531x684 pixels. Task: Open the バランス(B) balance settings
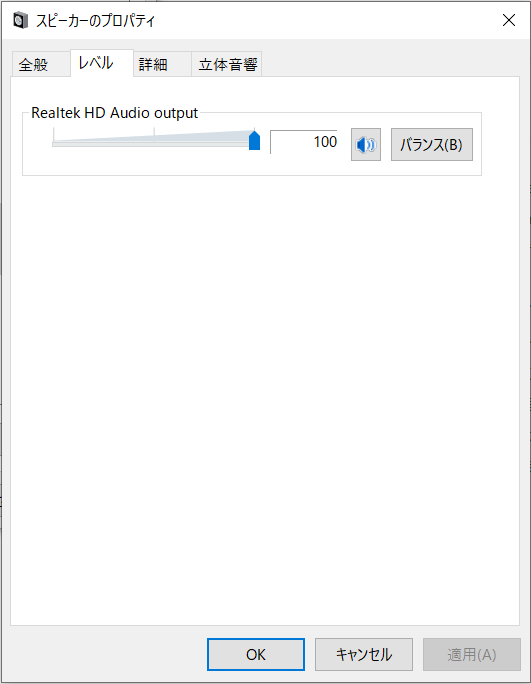click(x=432, y=144)
